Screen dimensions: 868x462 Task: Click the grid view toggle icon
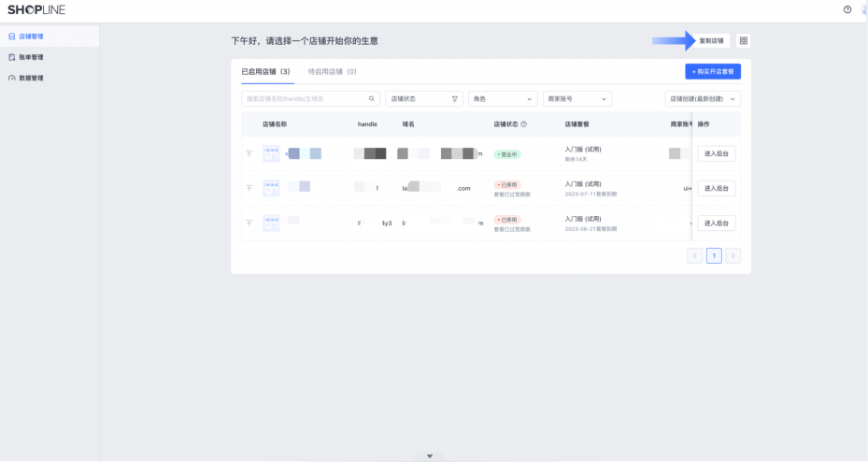(x=743, y=41)
